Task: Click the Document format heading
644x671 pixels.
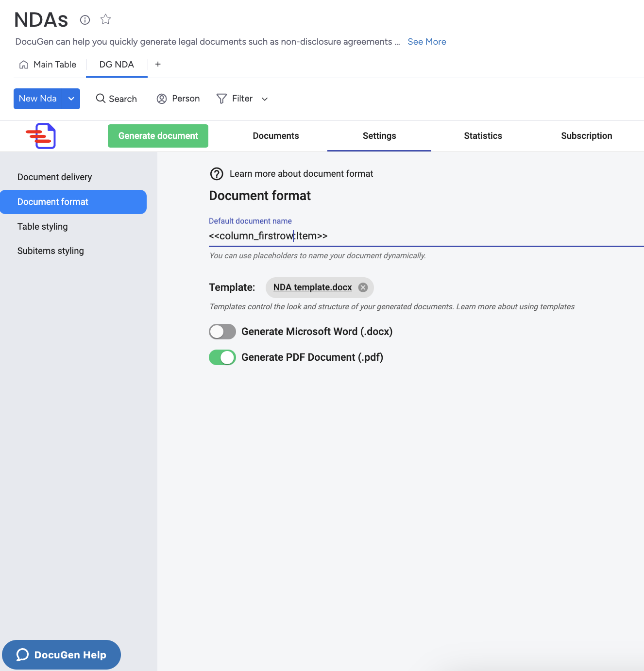Action: tap(260, 196)
